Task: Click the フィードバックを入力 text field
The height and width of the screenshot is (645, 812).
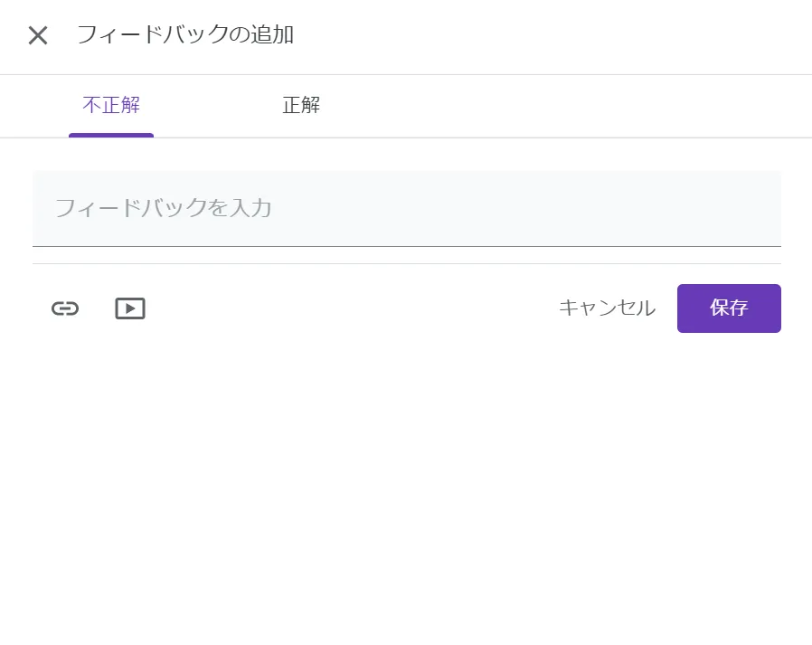Action: [406, 208]
